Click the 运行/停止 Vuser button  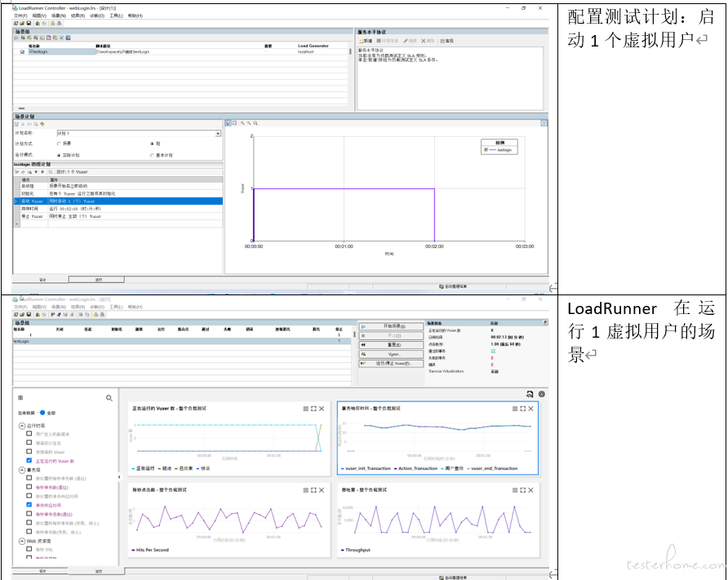(392, 363)
